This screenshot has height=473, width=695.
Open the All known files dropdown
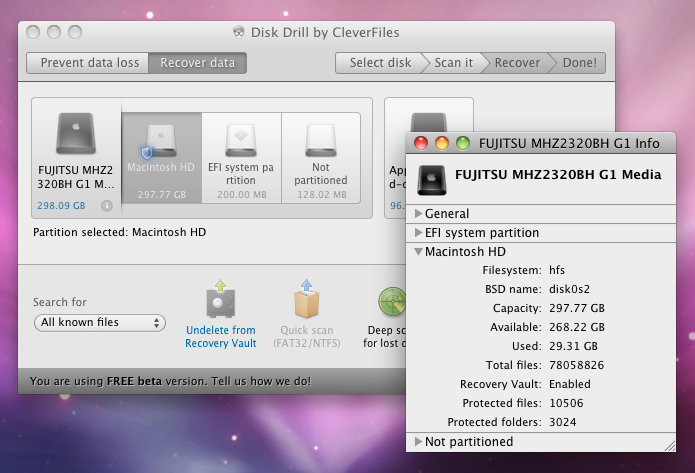99,322
